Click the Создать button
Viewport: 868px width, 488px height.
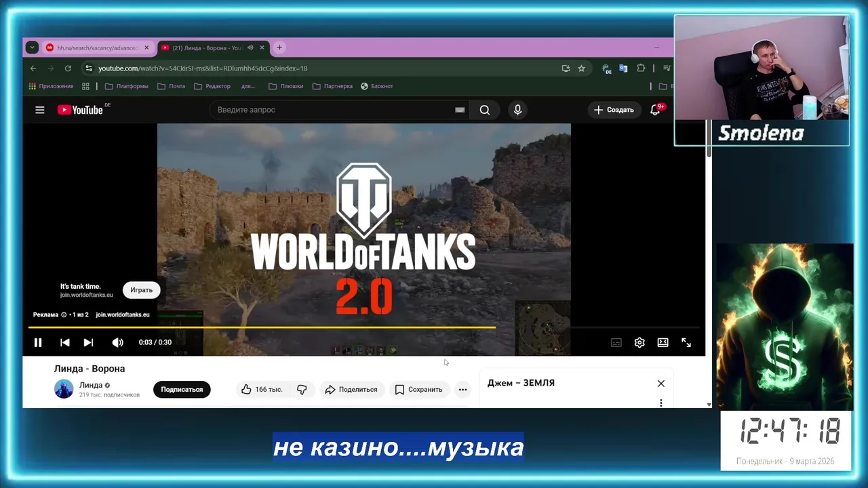(614, 110)
